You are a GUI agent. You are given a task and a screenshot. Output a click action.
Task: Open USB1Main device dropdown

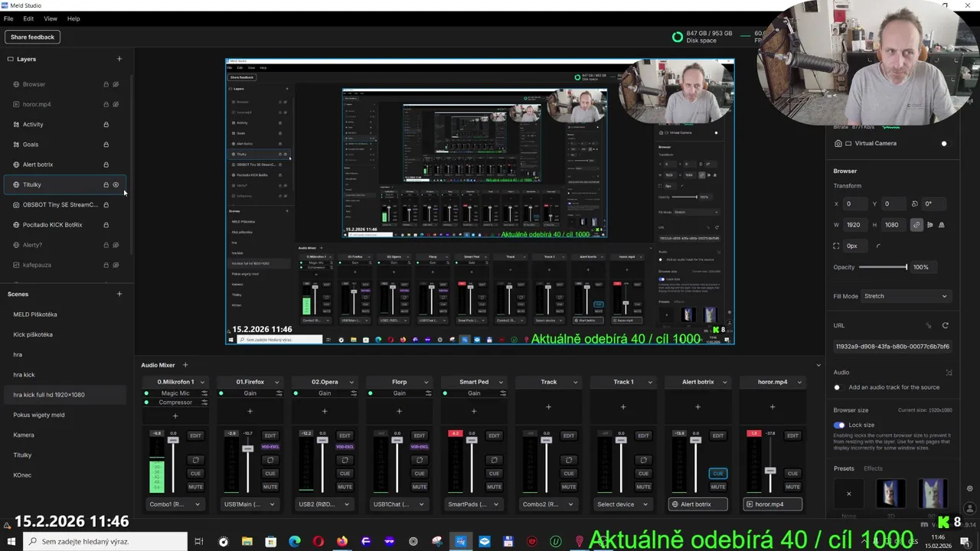point(250,504)
